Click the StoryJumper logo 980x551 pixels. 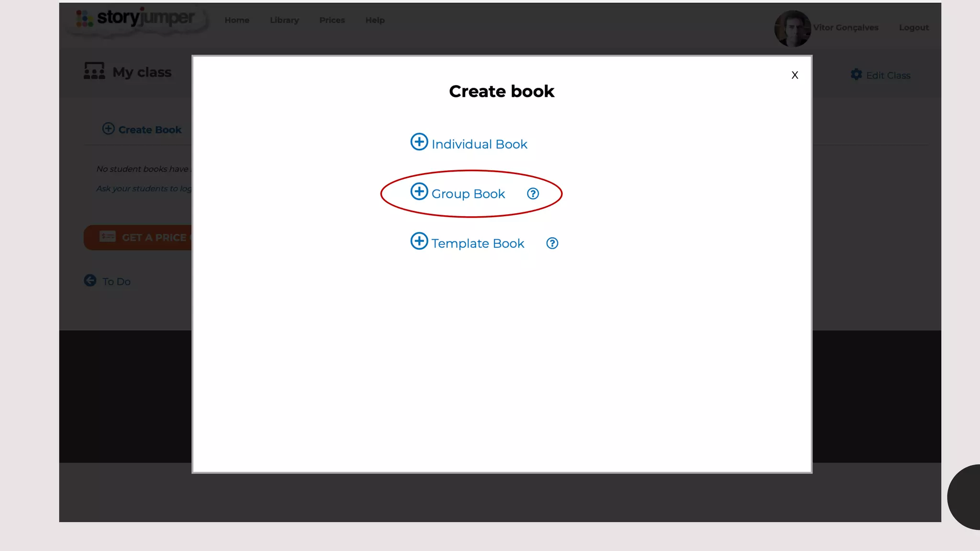[136, 18]
